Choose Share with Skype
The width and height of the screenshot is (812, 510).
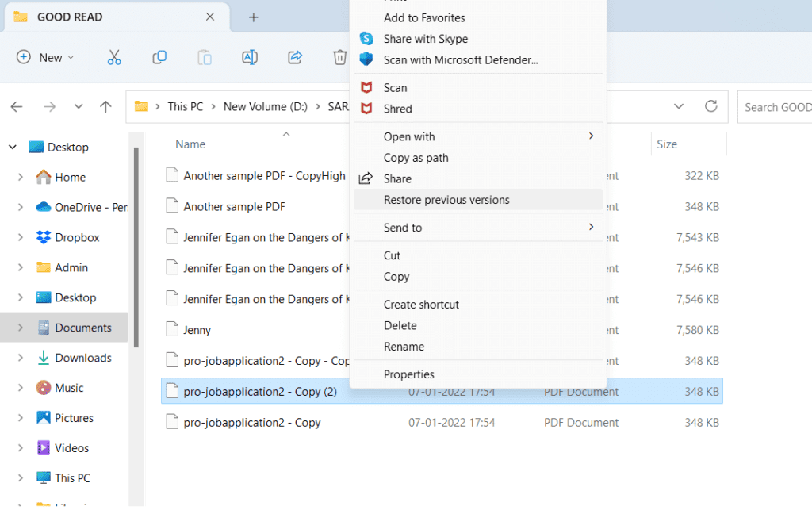pos(478,39)
